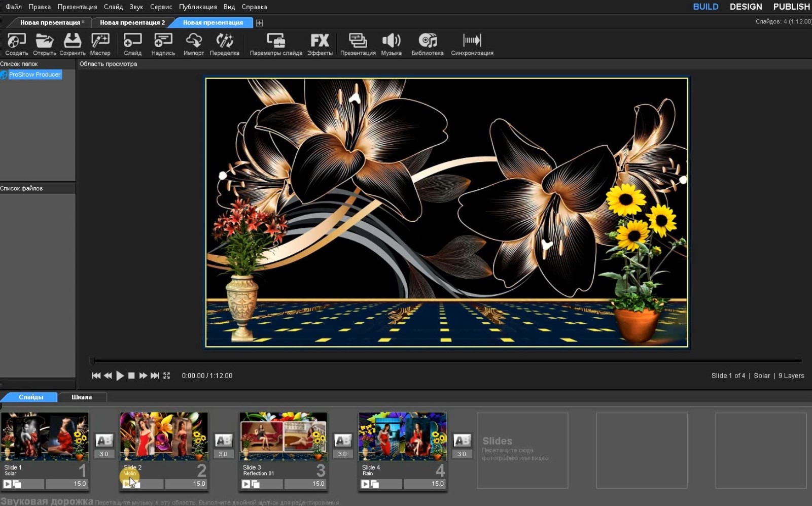Switch to the Шкала timeline tab
Screen dimensions: 812x506
82,397
